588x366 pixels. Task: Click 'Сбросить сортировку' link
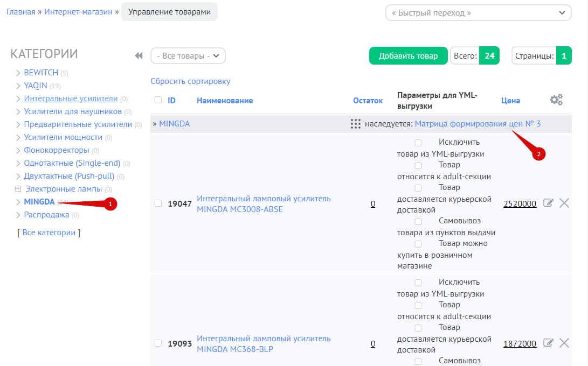[x=190, y=81]
